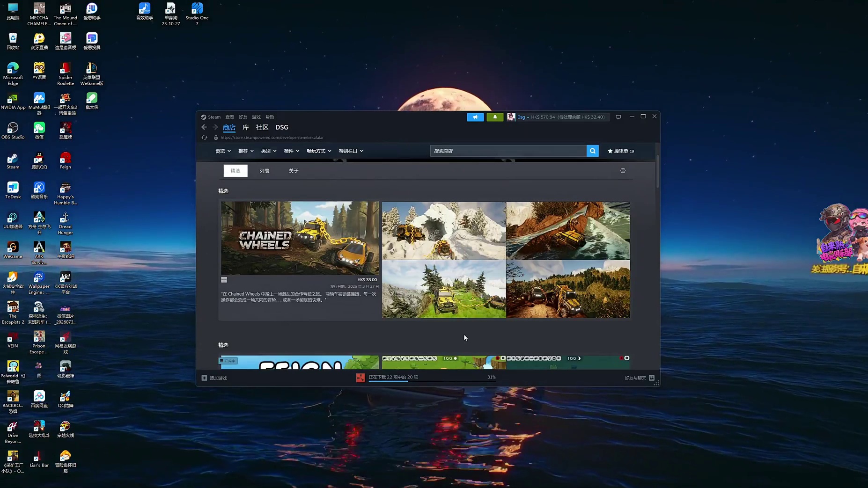868x488 pixels.
Task: Click the downloading game icon in footer
Action: pos(360,378)
